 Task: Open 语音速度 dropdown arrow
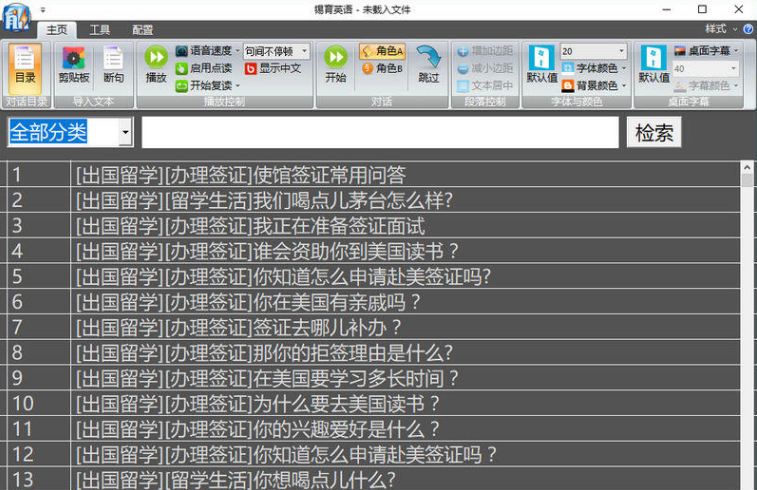pos(238,51)
